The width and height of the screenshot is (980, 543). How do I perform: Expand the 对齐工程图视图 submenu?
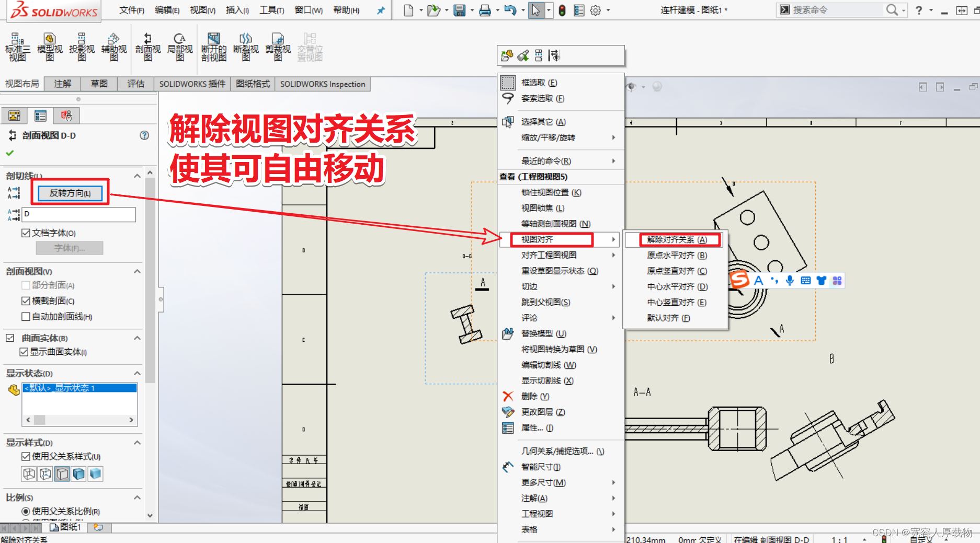click(x=561, y=255)
